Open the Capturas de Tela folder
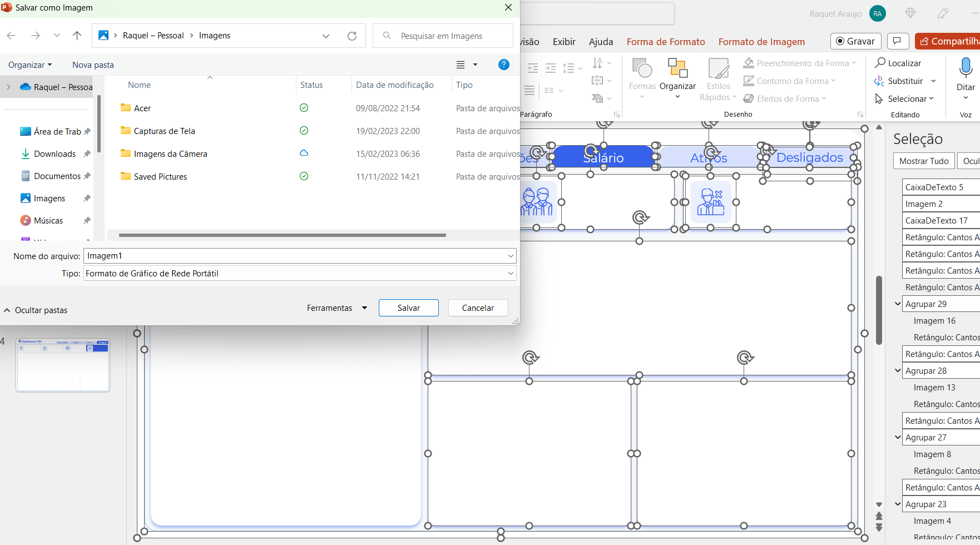This screenshot has width=980, height=545. point(164,131)
